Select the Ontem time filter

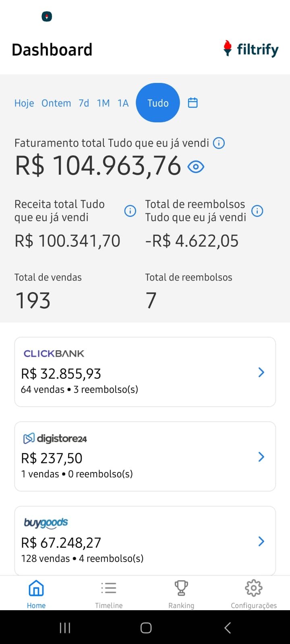click(x=56, y=103)
